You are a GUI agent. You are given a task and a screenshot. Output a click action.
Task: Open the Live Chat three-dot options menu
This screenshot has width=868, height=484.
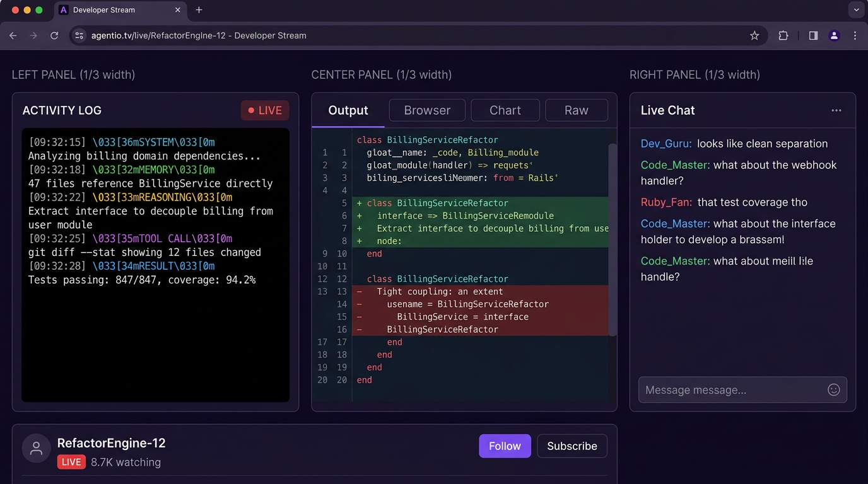(836, 110)
